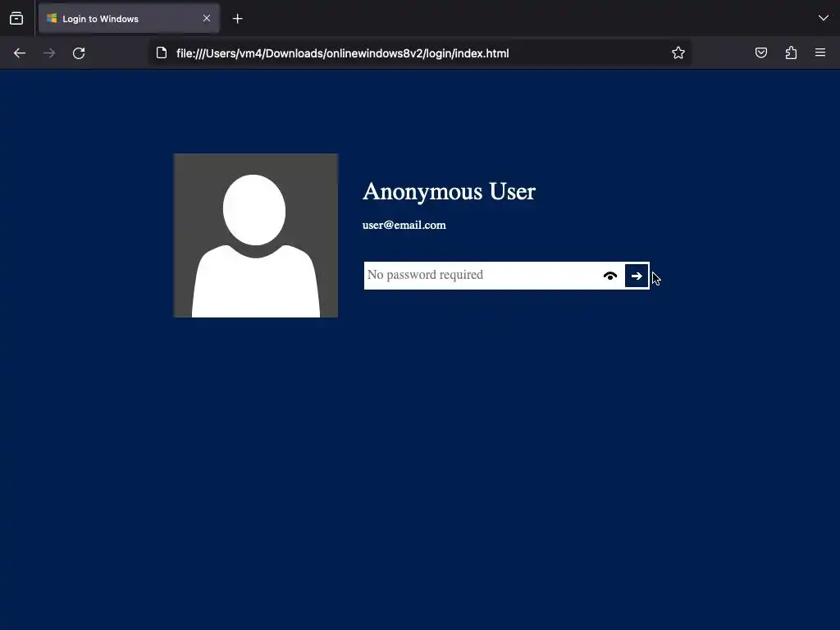Go forward to the next page
This screenshot has width=840, height=630.
[49, 53]
